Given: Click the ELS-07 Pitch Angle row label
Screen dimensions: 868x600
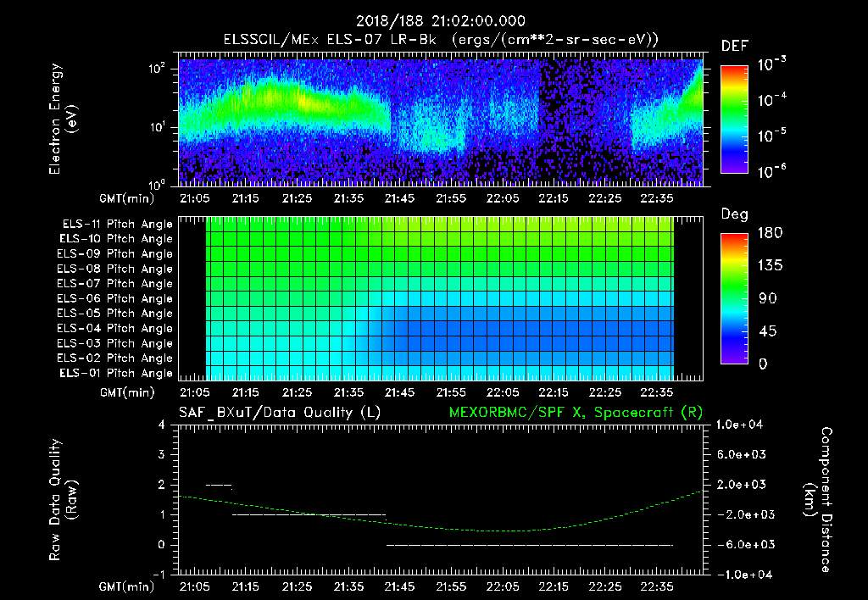Looking at the screenshot, I should 115,284.
